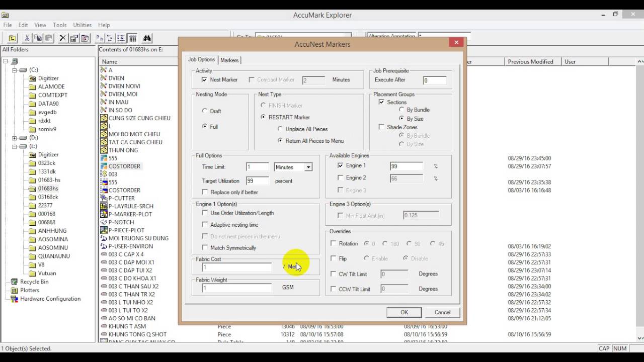Open the Plotters tree icon
Viewport: 644px width, 362px height.
[x=14, y=290]
